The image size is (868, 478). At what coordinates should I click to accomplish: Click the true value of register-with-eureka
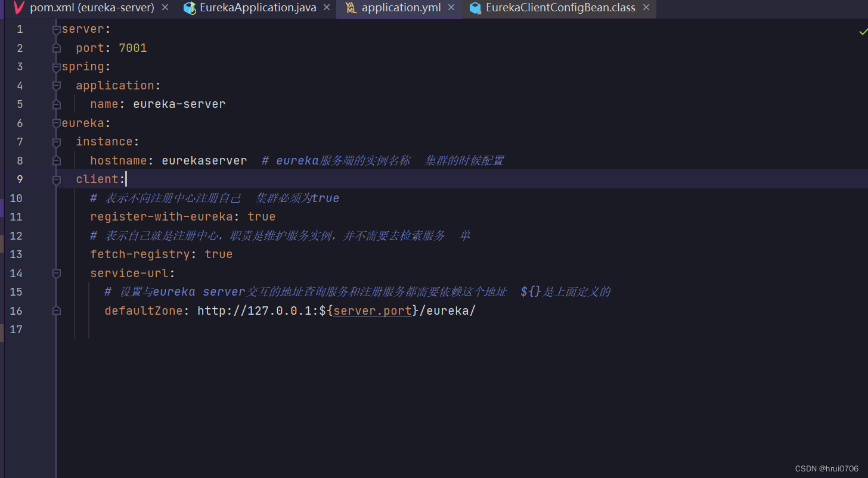(x=262, y=216)
